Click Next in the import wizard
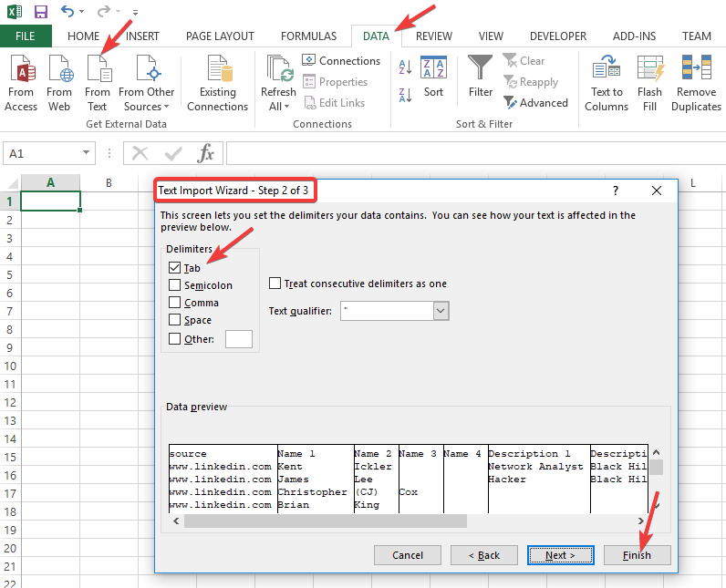Screen dimensions: 726x588 [560, 555]
